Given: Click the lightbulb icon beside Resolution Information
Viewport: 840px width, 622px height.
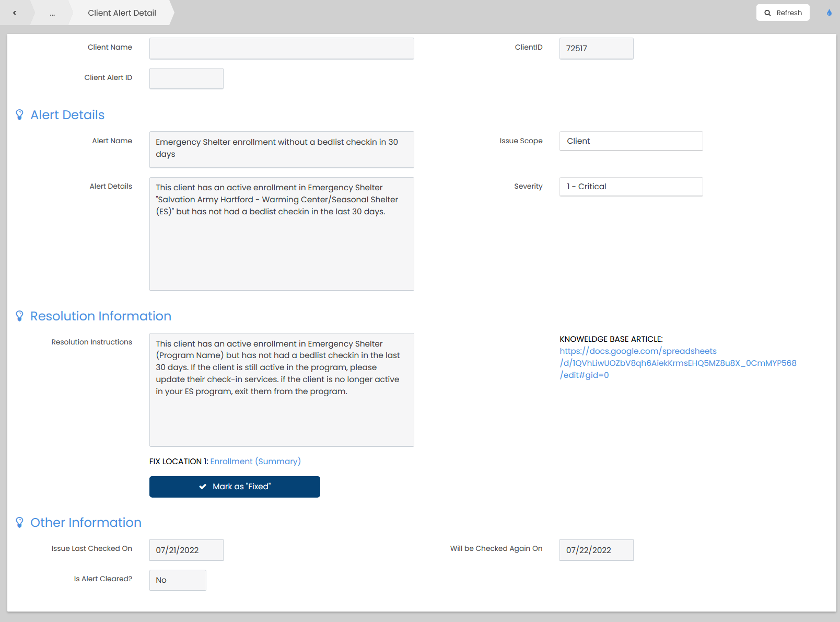Looking at the screenshot, I should click(x=19, y=316).
